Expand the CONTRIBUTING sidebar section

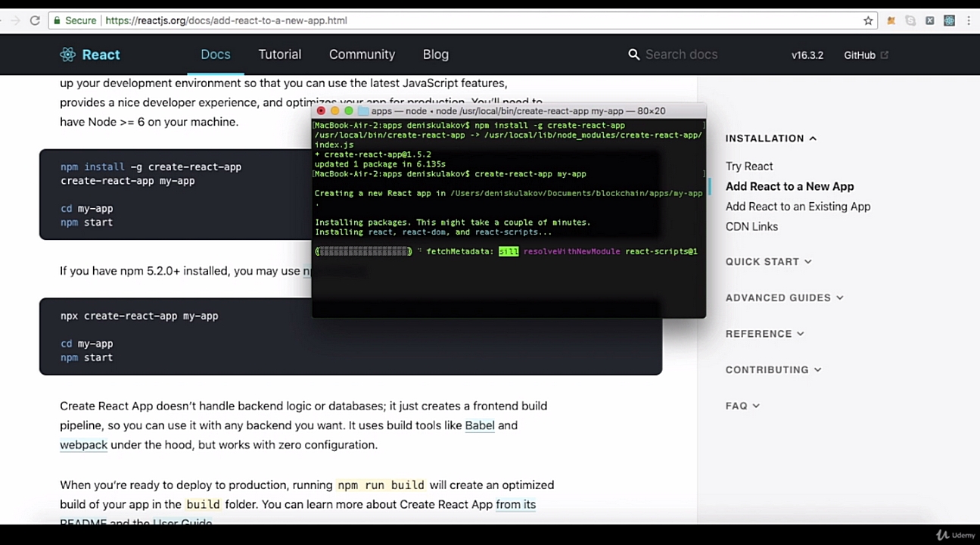click(773, 370)
